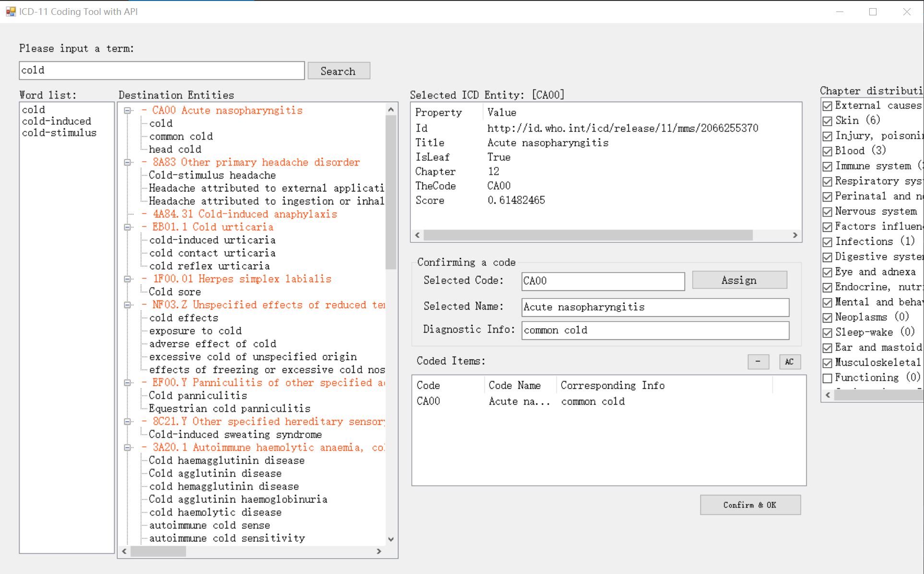Select Equestrian cold panniculitis entry
The image size is (924, 574).
[x=229, y=408]
